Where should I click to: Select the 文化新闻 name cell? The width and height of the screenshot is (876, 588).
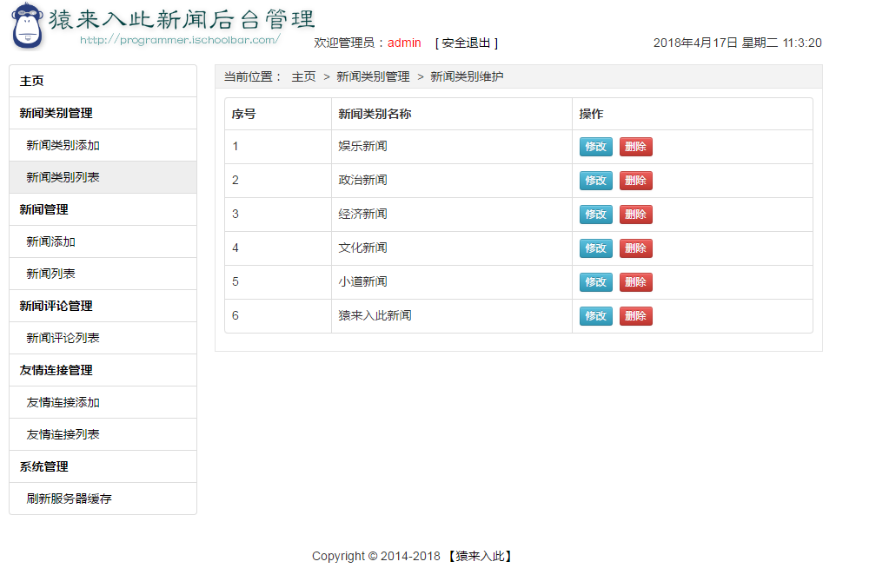452,248
